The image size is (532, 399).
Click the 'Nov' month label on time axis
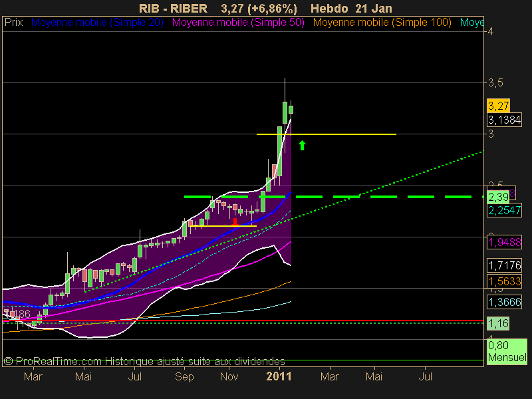229,376
